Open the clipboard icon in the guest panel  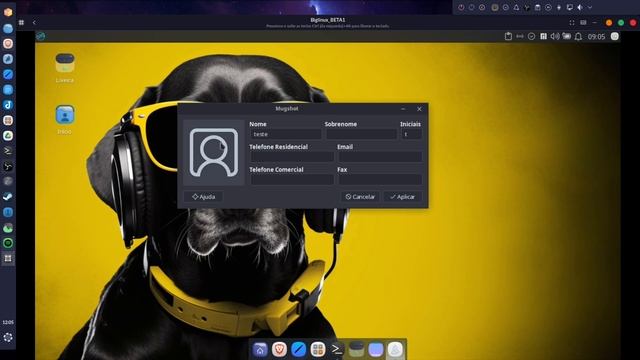[508, 36]
